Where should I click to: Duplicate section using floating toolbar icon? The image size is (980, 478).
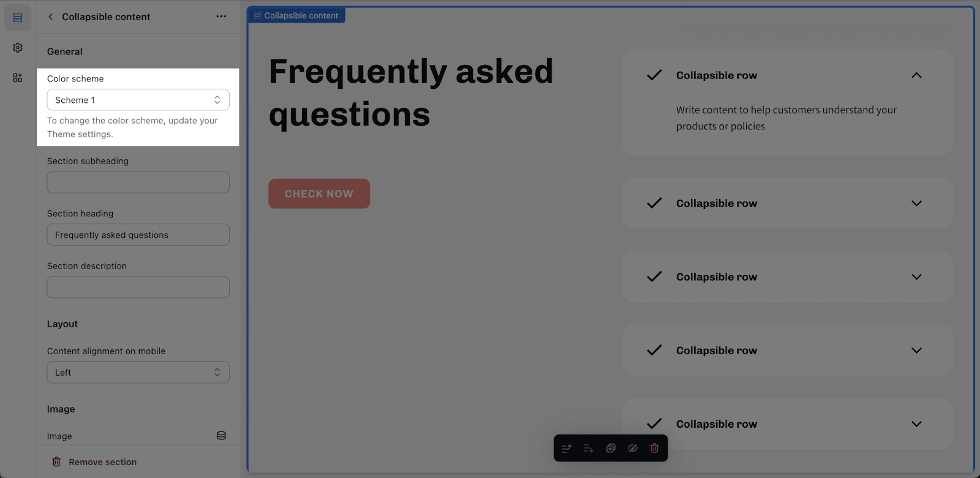click(x=611, y=449)
